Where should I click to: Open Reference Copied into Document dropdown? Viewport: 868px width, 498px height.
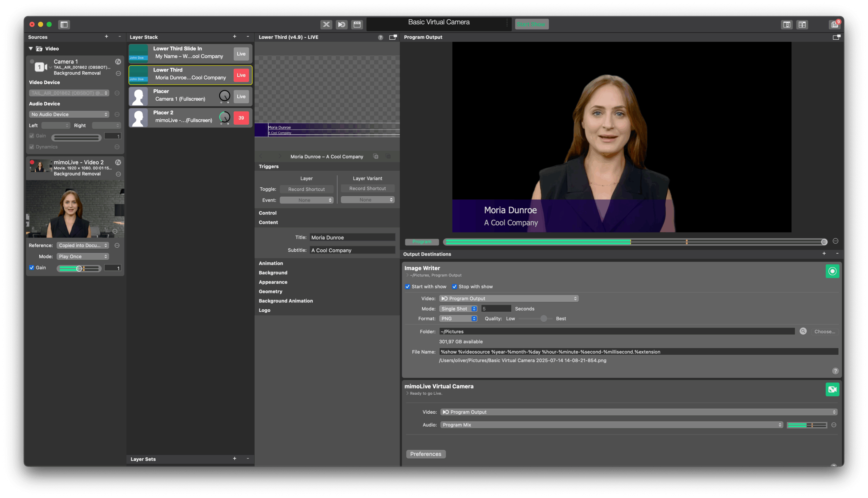(x=82, y=245)
